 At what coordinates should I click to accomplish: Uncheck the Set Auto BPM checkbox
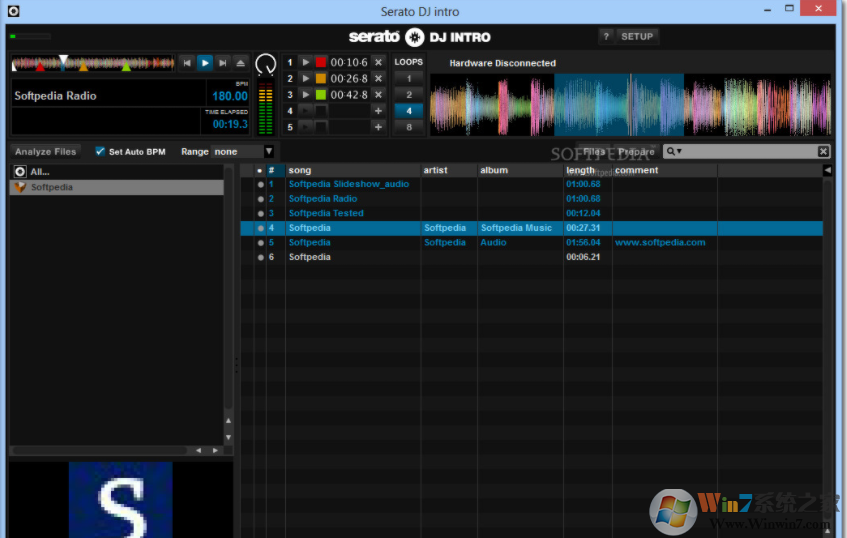tap(100, 151)
